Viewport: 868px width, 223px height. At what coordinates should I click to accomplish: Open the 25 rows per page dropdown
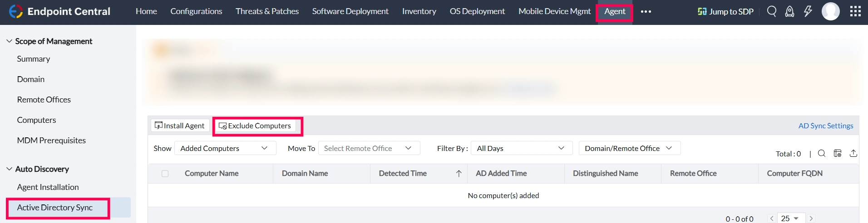[791, 218]
